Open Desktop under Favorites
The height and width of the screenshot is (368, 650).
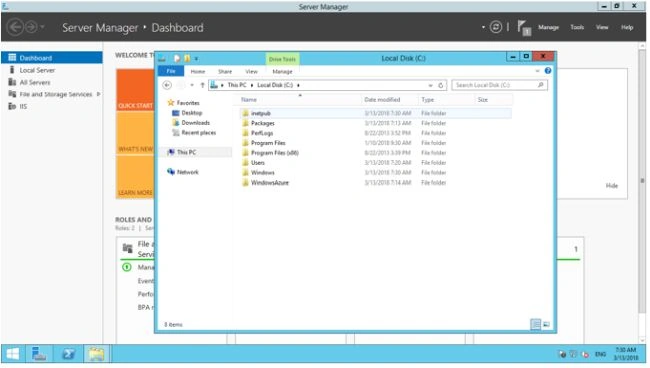coord(192,113)
